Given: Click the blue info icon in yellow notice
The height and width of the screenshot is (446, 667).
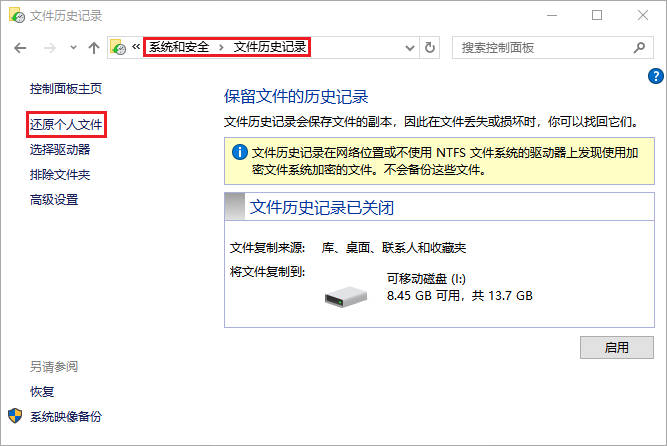Looking at the screenshot, I should coord(239,152).
